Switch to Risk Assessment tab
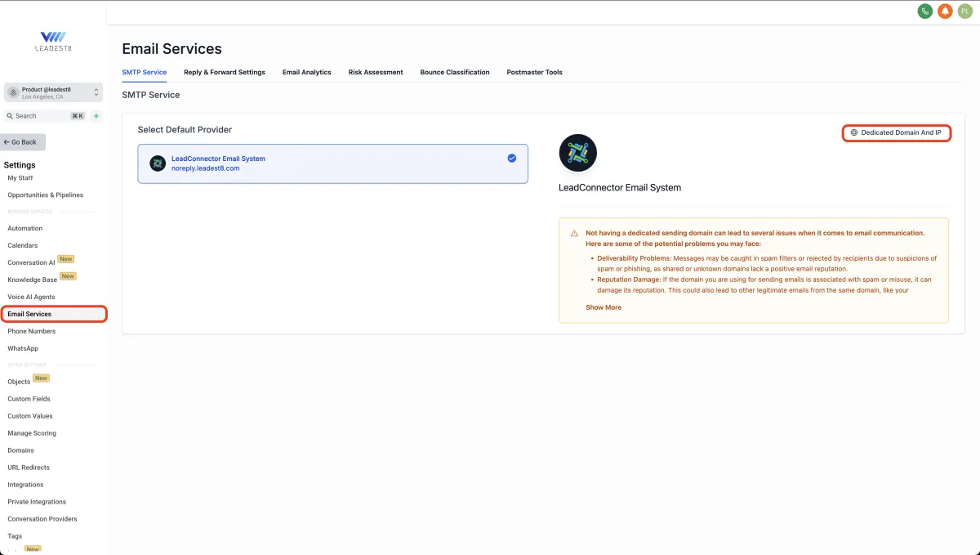 tap(376, 72)
